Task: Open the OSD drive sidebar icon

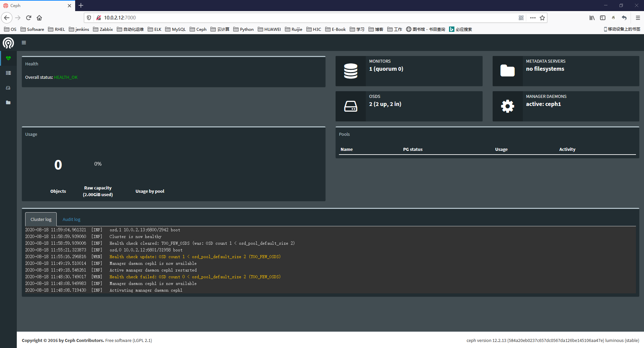Action: [x=8, y=88]
